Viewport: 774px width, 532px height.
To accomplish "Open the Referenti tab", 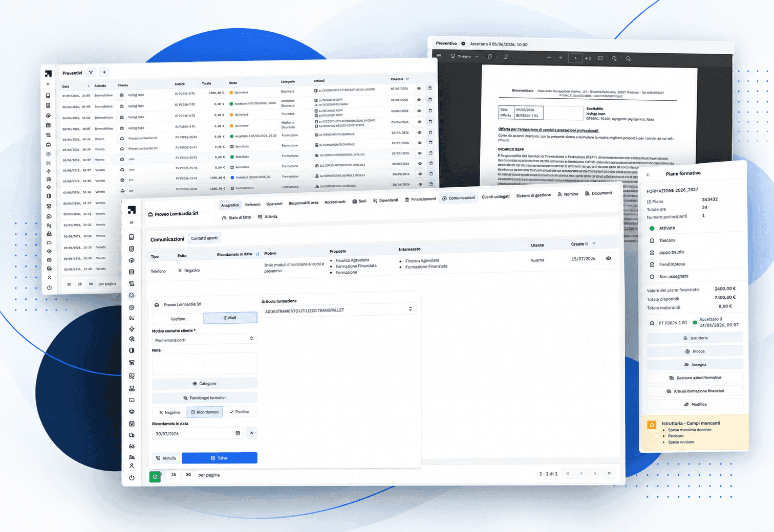I will pyautogui.click(x=253, y=205).
